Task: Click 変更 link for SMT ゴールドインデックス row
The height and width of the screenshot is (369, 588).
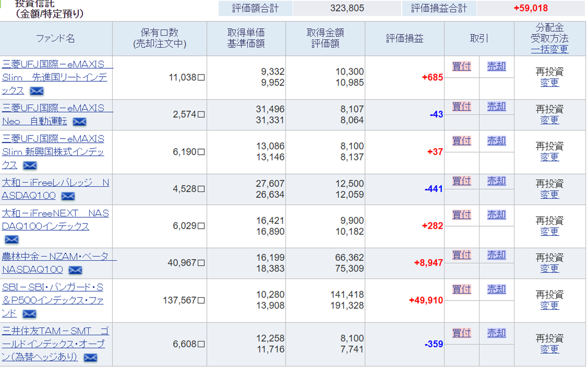Action: tap(549, 349)
